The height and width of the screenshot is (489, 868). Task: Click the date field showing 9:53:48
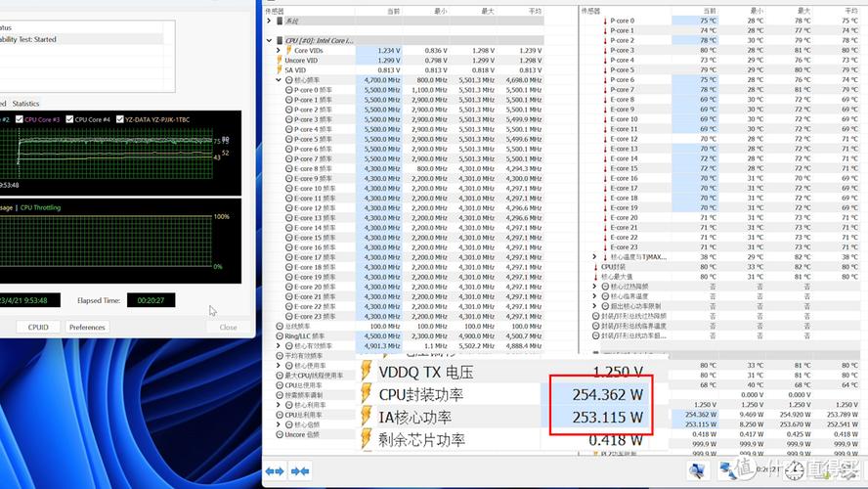(x=30, y=300)
